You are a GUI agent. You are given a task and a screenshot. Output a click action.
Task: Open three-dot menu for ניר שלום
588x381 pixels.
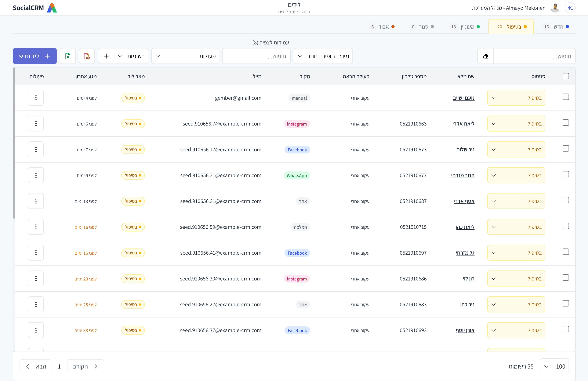[36, 149]
